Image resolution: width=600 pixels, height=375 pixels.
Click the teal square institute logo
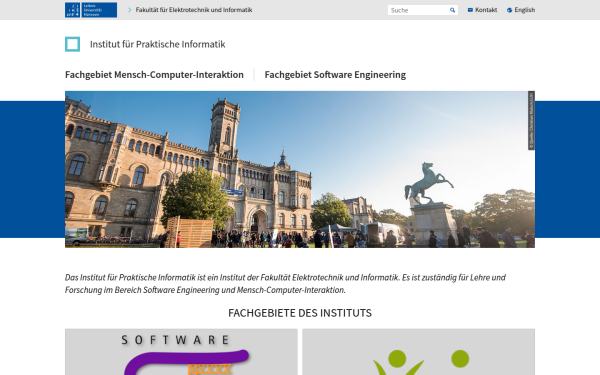point(72,44)
